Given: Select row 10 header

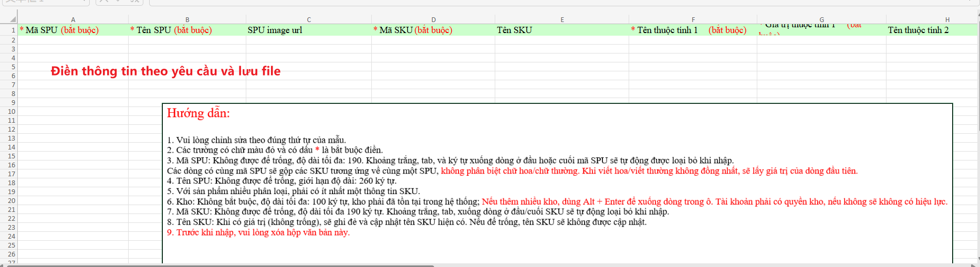Looking at the screenshot, I should [x=12, y=112].
